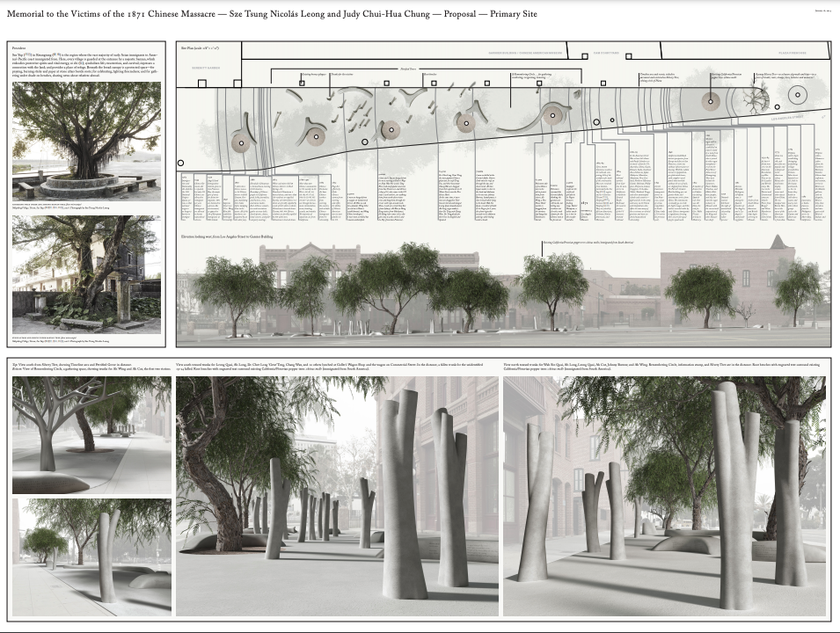
Task: Open the center rendering of petrified trunks looking south
Action: point(338,496)
